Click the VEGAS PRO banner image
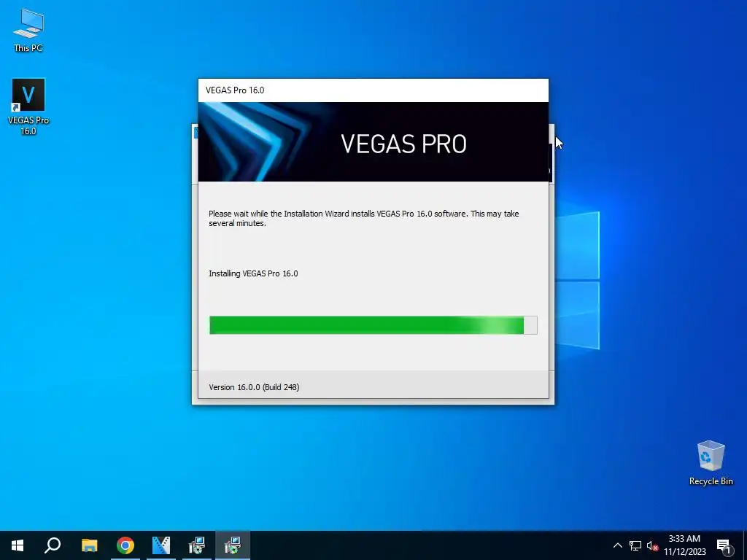 (373, 142)
